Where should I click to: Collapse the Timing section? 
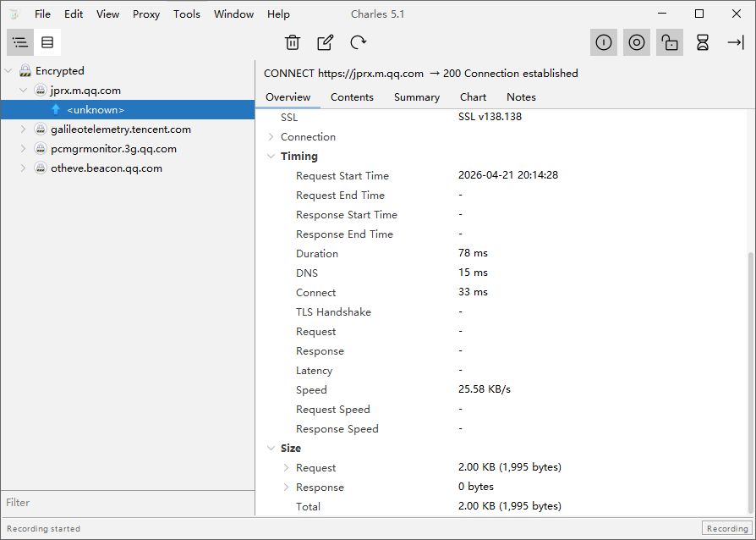[271, 157]
